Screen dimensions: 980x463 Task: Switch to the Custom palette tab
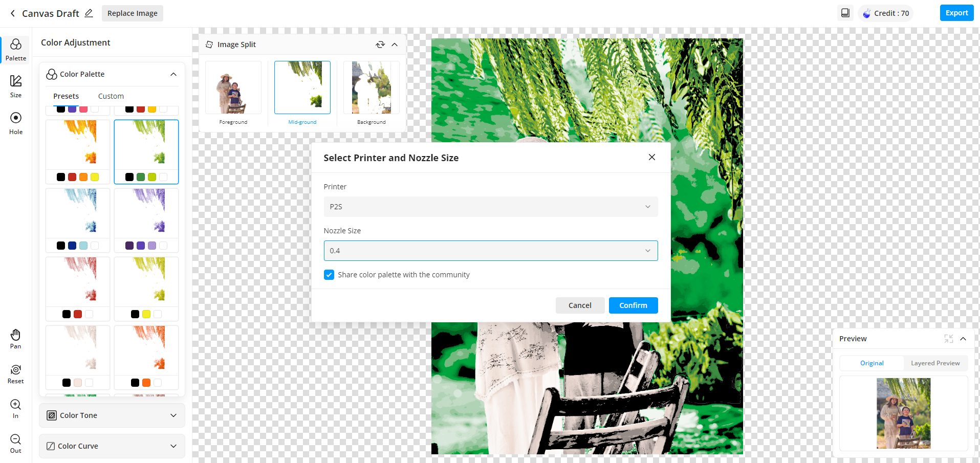pyautogui.click(x=111, y=96)
